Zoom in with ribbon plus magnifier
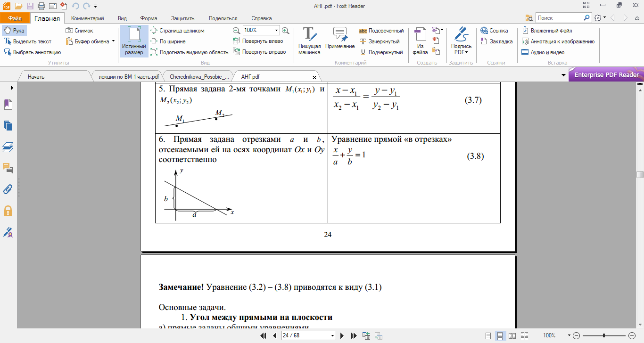The image size is (644, 343). 285,31
